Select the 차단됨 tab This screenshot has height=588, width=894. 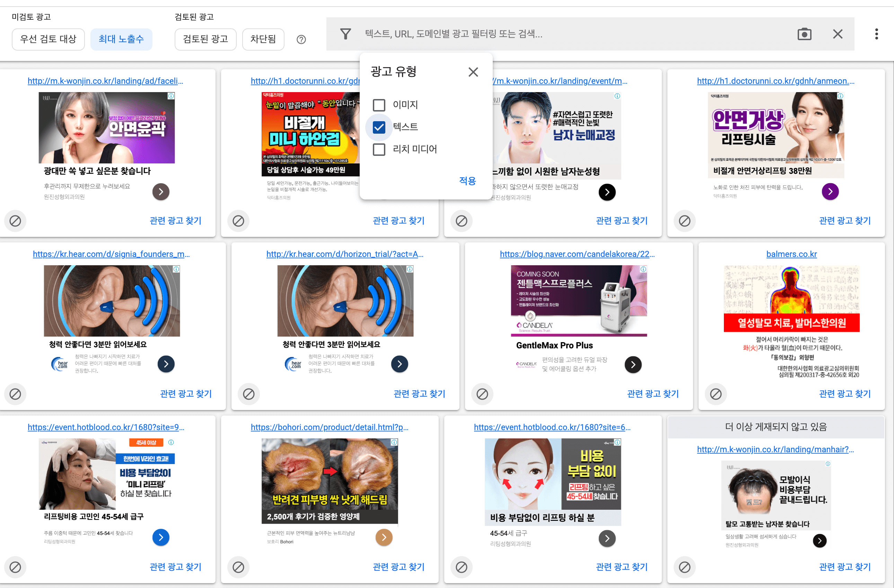tap(263, 39)
